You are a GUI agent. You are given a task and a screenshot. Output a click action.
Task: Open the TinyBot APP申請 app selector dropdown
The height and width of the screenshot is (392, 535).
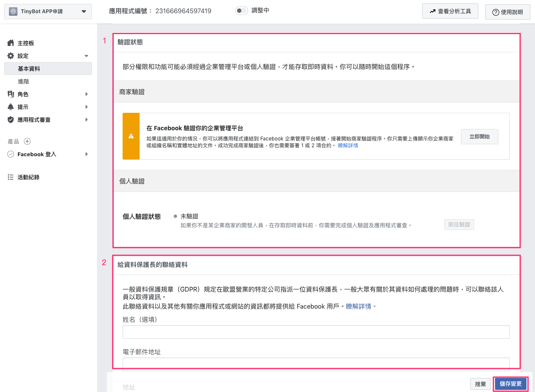48,11
